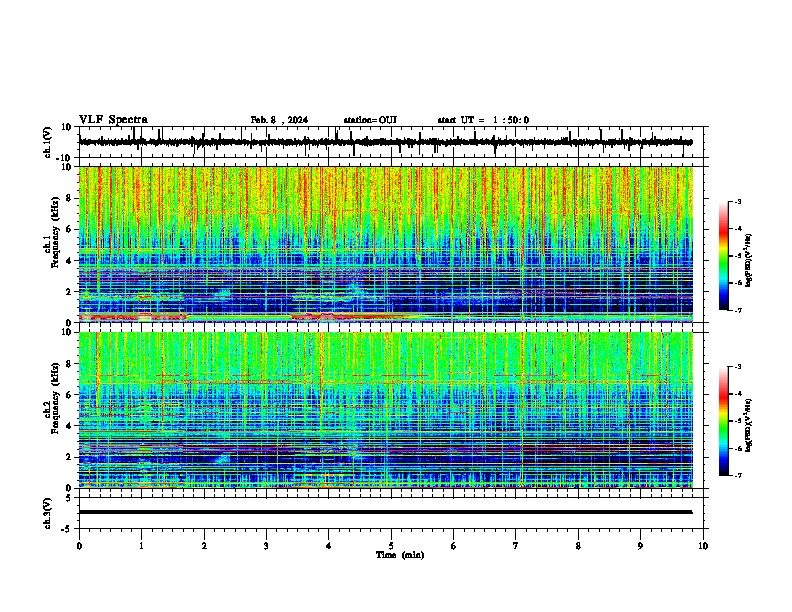Click the "ch.3(V)" axis label
This screenshot has height=612, width=792.
(47, 514)
